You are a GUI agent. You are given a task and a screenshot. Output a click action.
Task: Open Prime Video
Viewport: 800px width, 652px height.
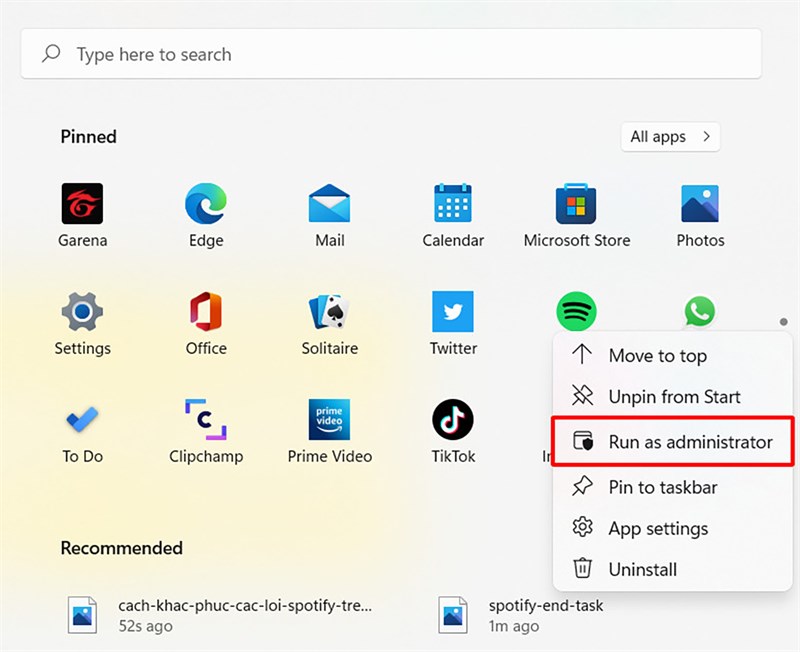329,420
